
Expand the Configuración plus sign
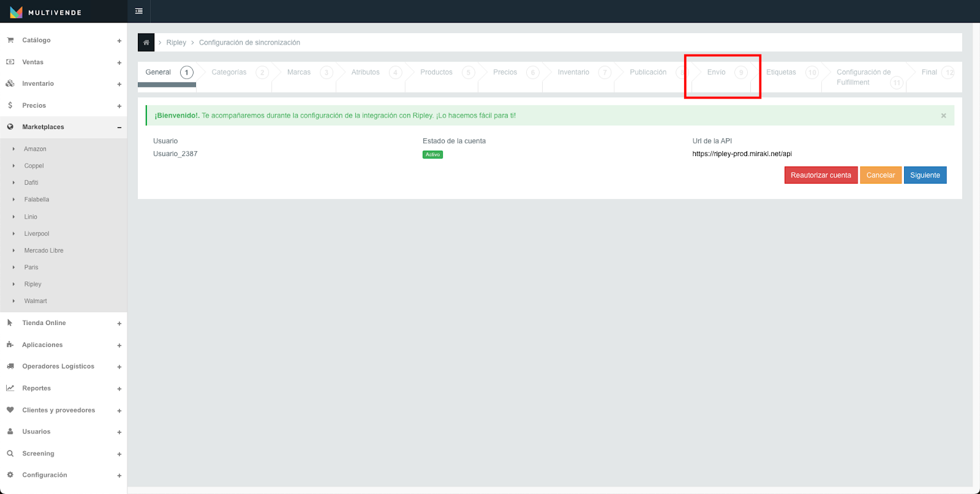(119, 476)
